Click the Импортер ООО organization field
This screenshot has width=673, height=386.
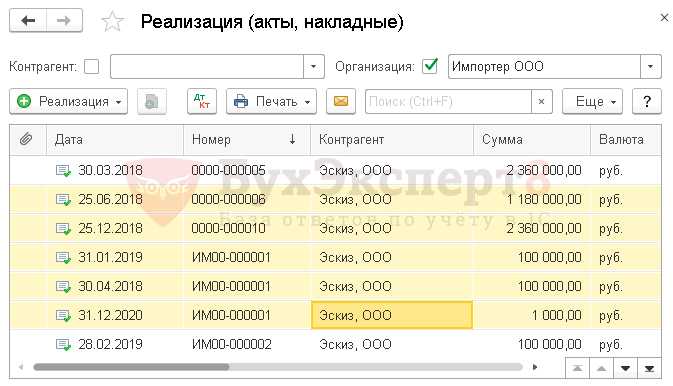544,67
